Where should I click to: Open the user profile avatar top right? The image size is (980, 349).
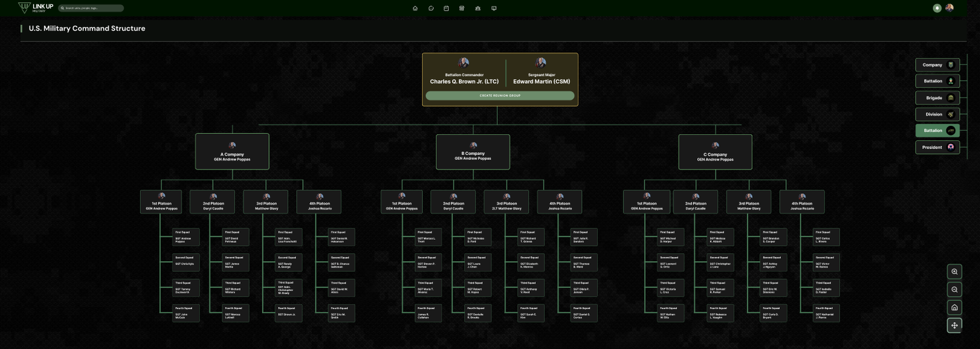(949, 8)
